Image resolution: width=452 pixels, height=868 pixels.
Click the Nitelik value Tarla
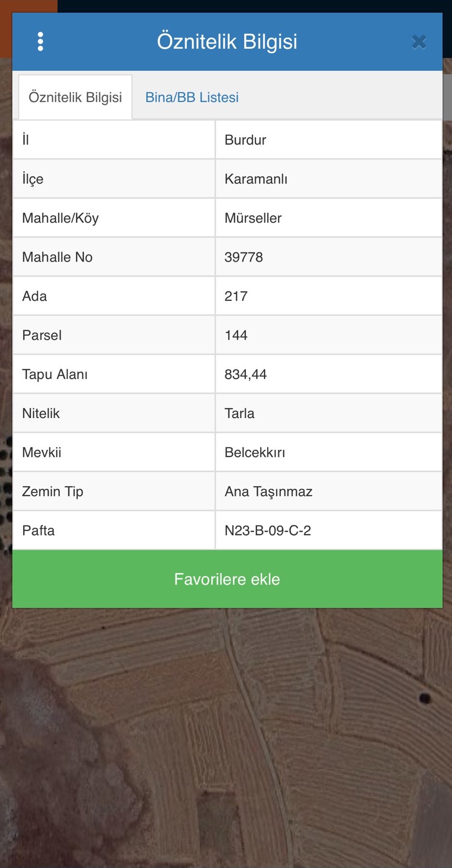239,414
